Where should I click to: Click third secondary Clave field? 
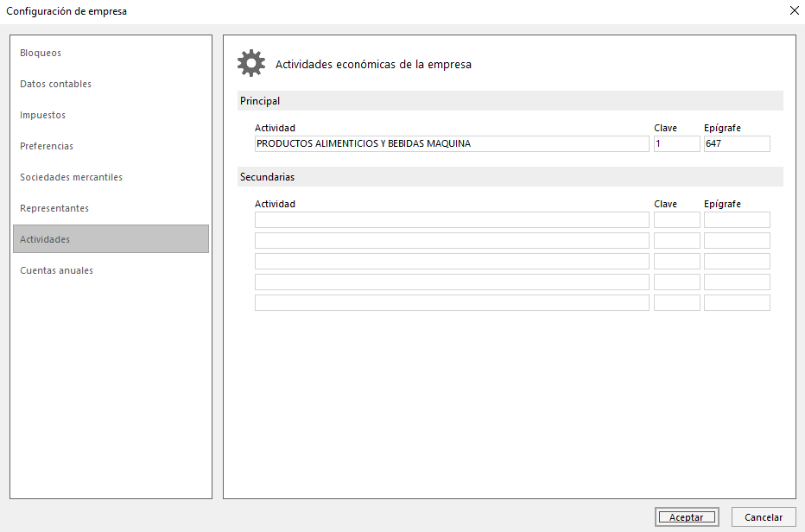[676, 262]
